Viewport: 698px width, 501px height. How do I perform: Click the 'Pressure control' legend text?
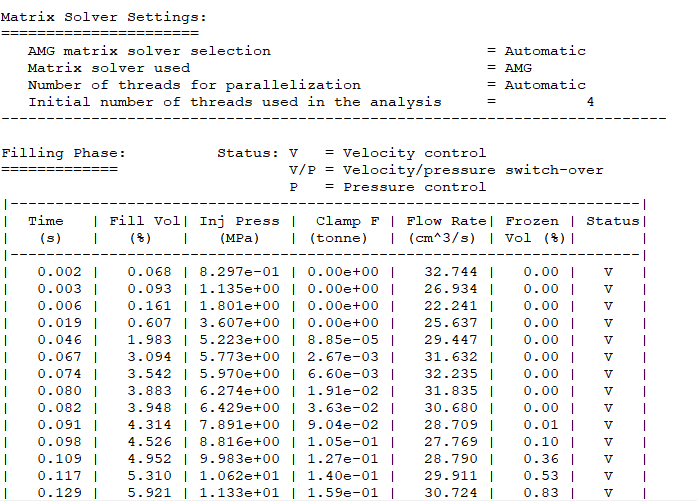pos(414,187)
